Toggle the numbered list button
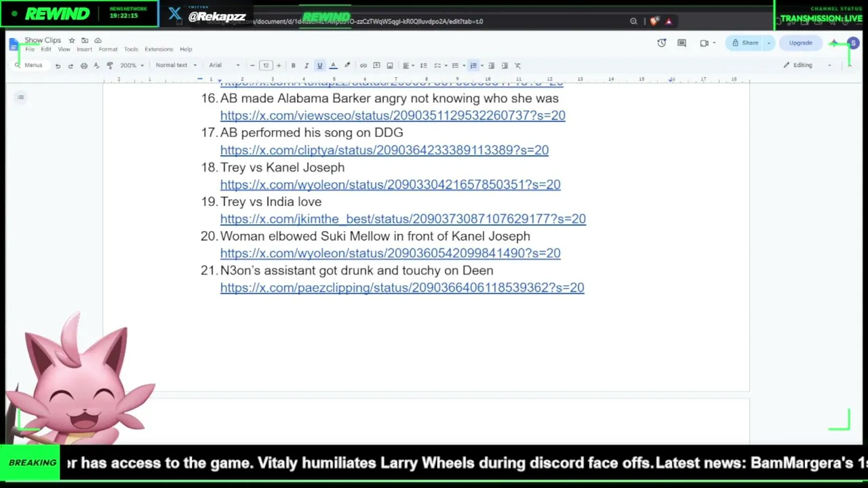Image resolution: width=868 pixels, height=488 pixels. point(473,66)
